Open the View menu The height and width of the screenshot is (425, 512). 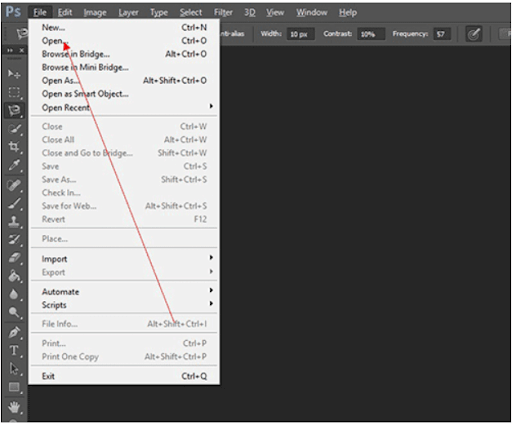point(275,13)
